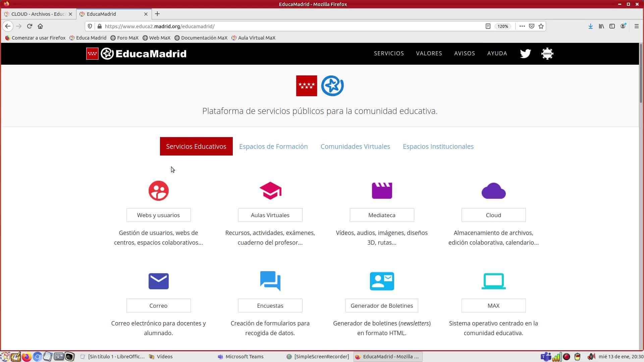This screenshot has height=362, width=644.
Task: Open the SERVICIOS navigation menu
Action: click(x=389, y=53)
